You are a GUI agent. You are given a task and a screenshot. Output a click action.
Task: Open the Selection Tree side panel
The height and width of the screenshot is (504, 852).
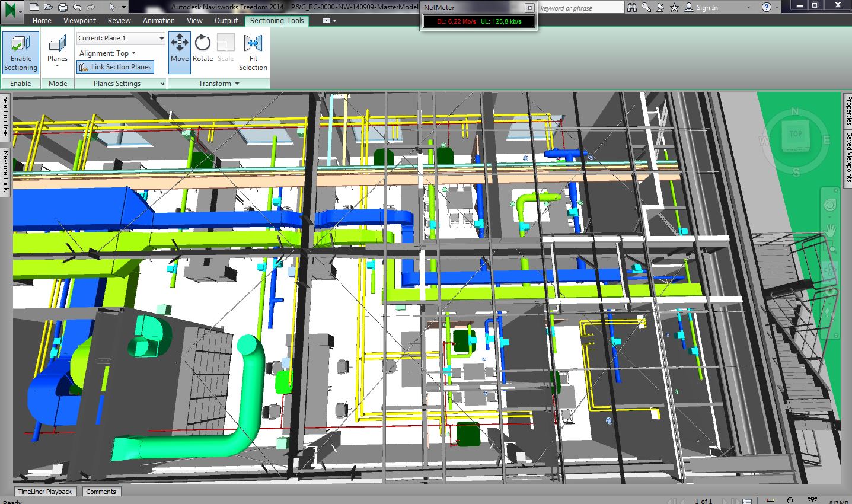[5, 116]
